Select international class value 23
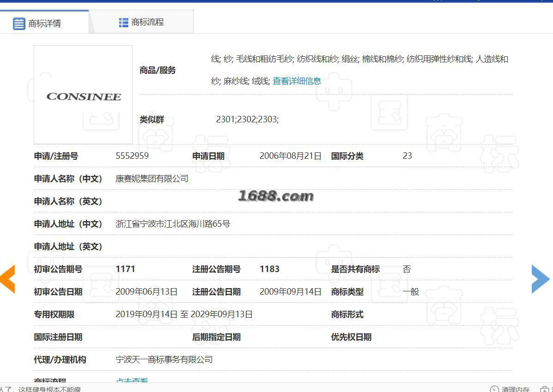553x392 pixels. (407, 156)
